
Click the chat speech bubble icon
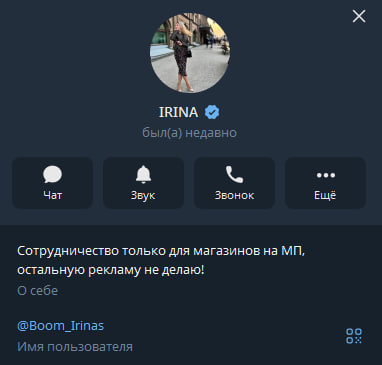[52, 174]
